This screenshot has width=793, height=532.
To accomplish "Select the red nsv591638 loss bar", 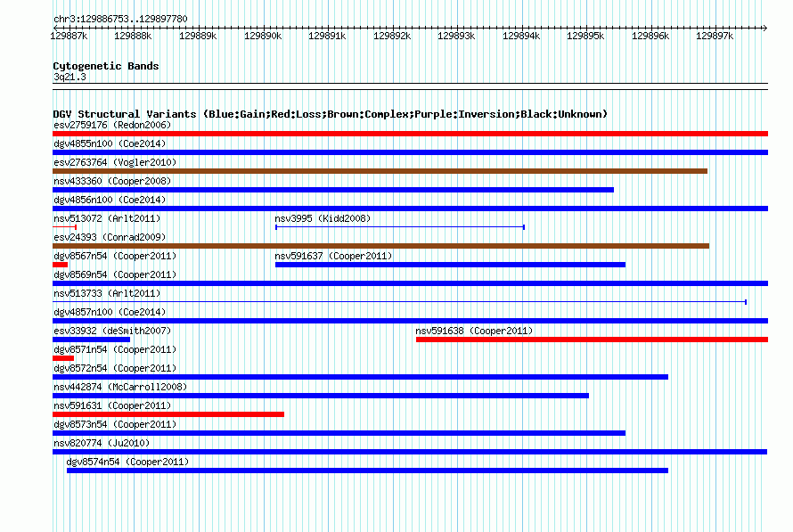I will (x=593, y=340).
